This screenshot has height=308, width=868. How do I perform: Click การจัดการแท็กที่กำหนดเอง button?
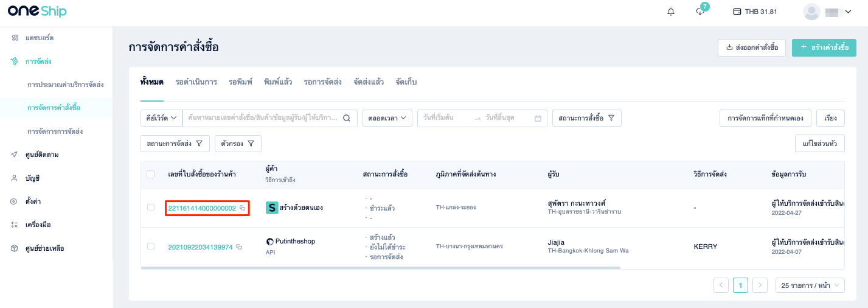click(765, 118)
